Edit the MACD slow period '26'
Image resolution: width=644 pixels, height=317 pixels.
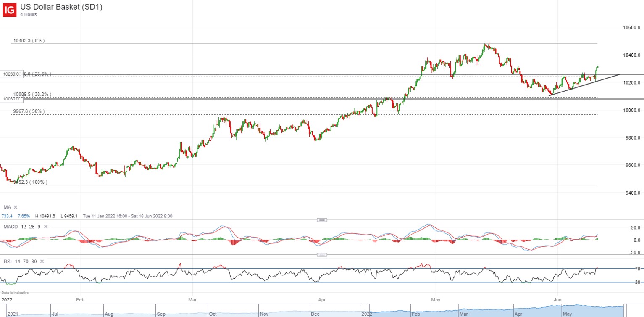coord(31,227)
